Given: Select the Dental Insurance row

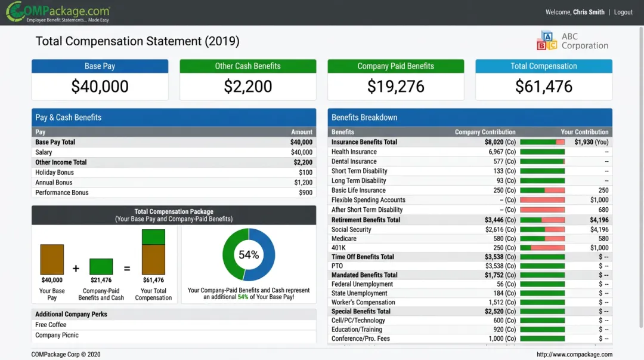Looking at the screenshot, I should [470, 161].
